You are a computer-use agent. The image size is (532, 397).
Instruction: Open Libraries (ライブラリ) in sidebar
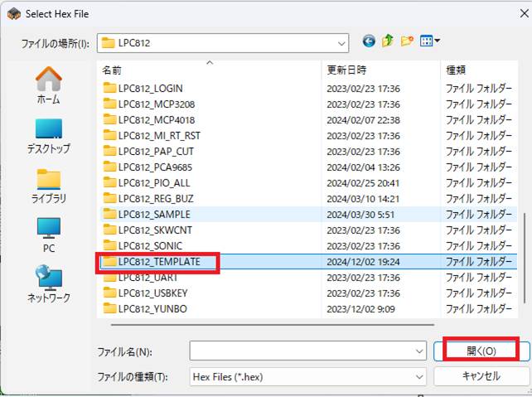coord(48,186)
